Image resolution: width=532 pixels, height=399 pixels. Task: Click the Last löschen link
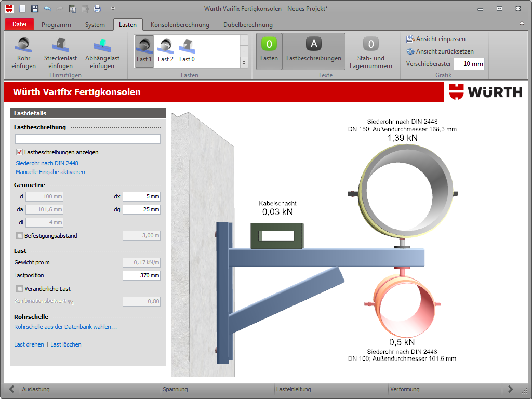[66, 344]
